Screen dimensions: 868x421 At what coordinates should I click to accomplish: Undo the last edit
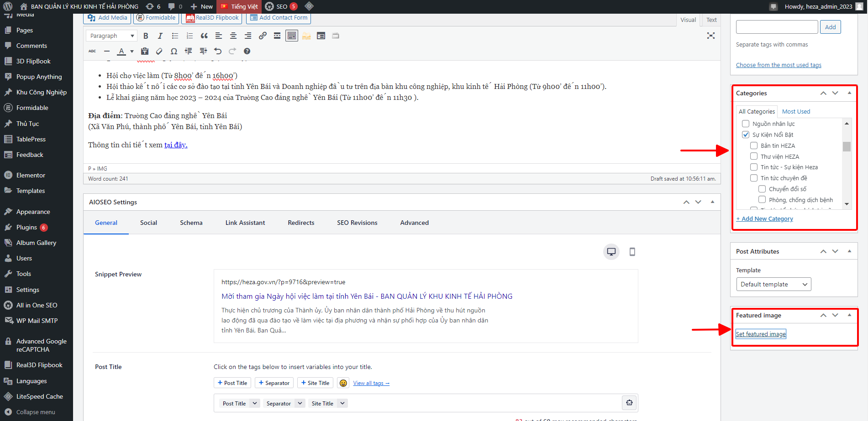pyautogui.click(x=218, y=51)
